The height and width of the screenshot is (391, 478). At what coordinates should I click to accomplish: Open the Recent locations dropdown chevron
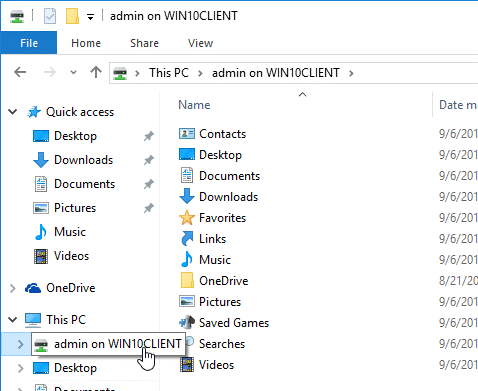coord(73,72)
